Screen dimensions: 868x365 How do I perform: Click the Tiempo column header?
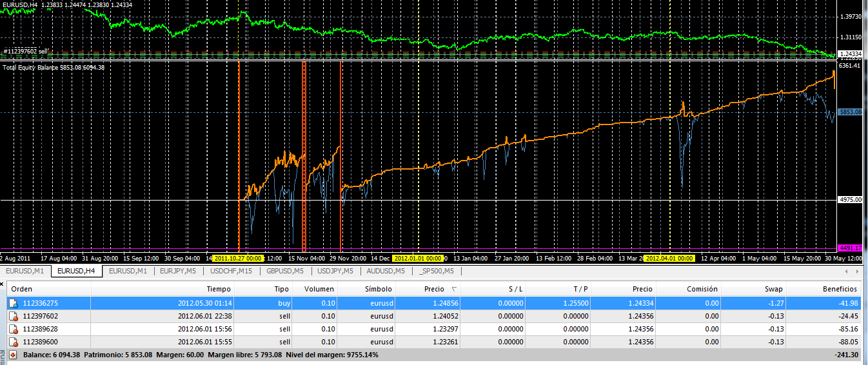tap(219, 290)
